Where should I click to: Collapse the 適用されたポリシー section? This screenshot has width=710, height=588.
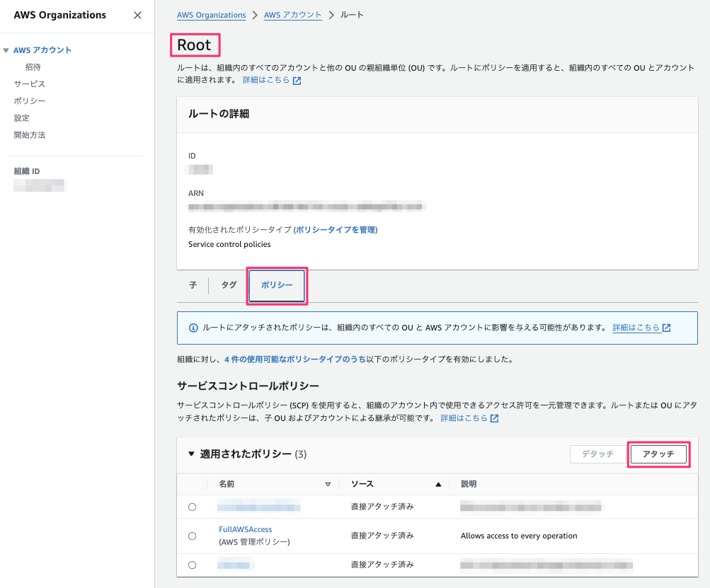click(x=191, y=454)
